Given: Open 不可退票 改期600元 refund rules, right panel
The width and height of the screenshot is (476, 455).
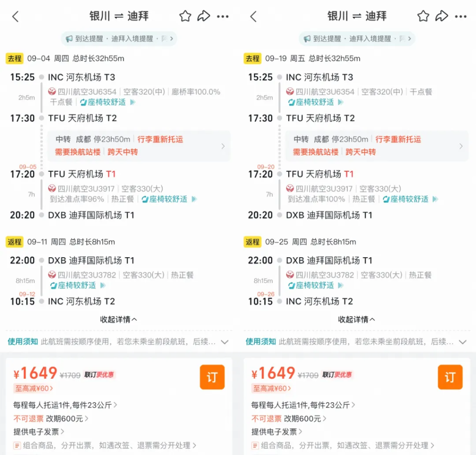Looking at the screenshot, I should pos(289,419).
